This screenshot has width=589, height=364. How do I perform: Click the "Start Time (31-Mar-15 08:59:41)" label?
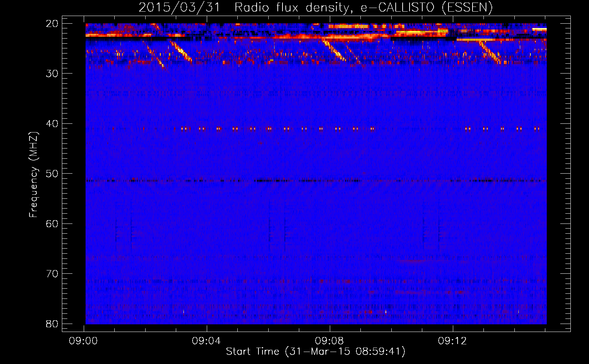[316, 352]
